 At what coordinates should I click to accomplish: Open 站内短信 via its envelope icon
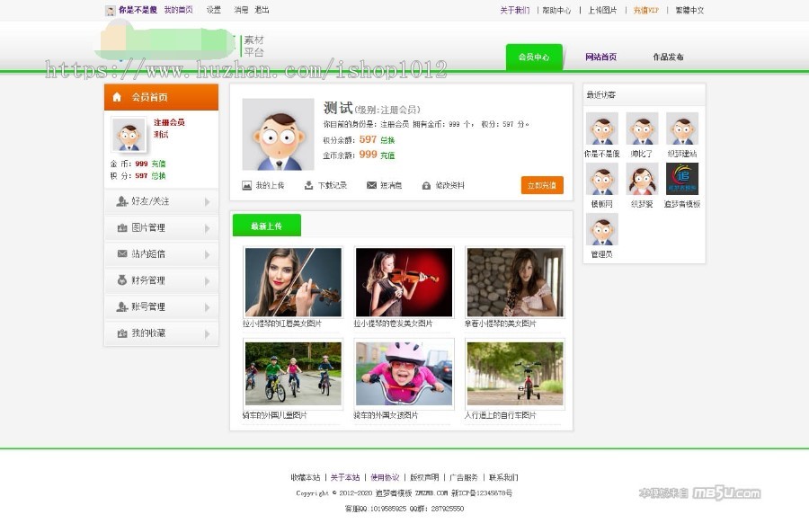(x=122, y=253)
